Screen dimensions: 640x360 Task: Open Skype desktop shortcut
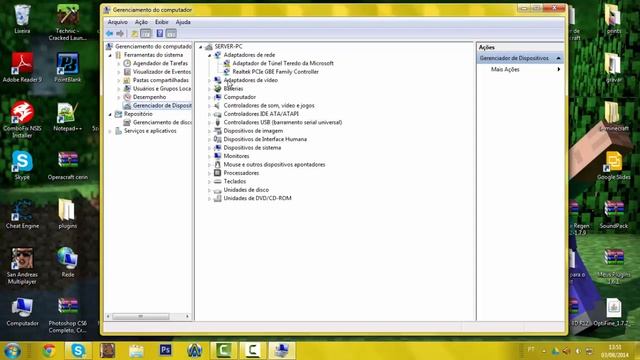click(22, 165)
